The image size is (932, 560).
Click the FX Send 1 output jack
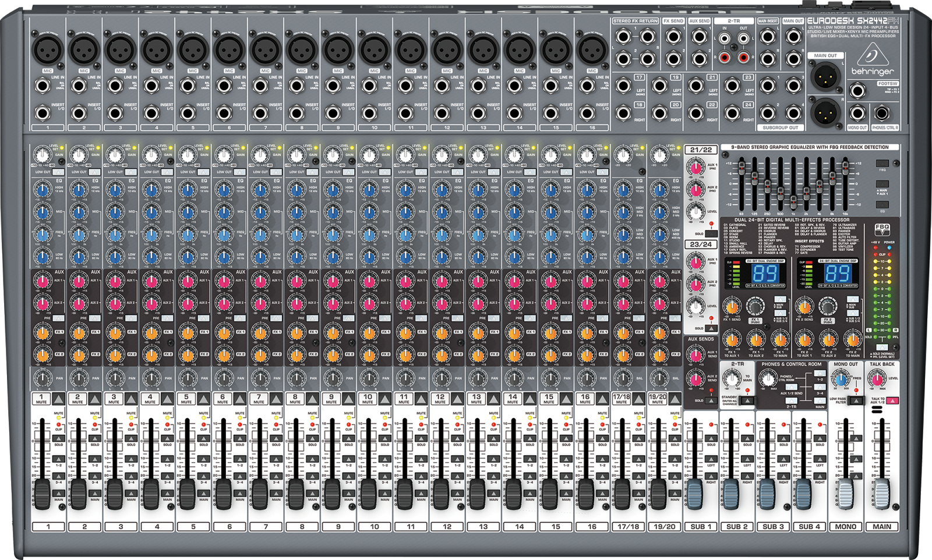(x=673, y=37)
